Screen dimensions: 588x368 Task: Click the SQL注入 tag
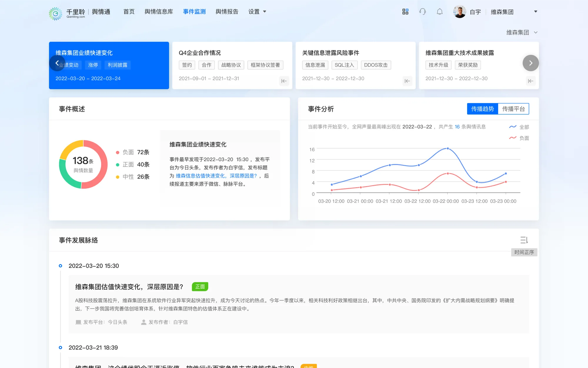(x=344, y=65)
